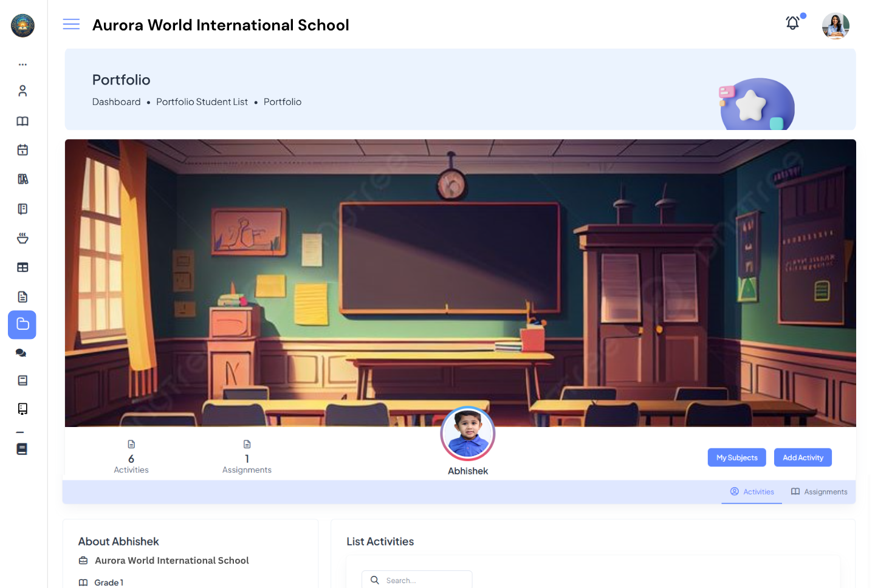
Task: Toggle the sidebar with the hamburger menu
Action: point(71,24)
